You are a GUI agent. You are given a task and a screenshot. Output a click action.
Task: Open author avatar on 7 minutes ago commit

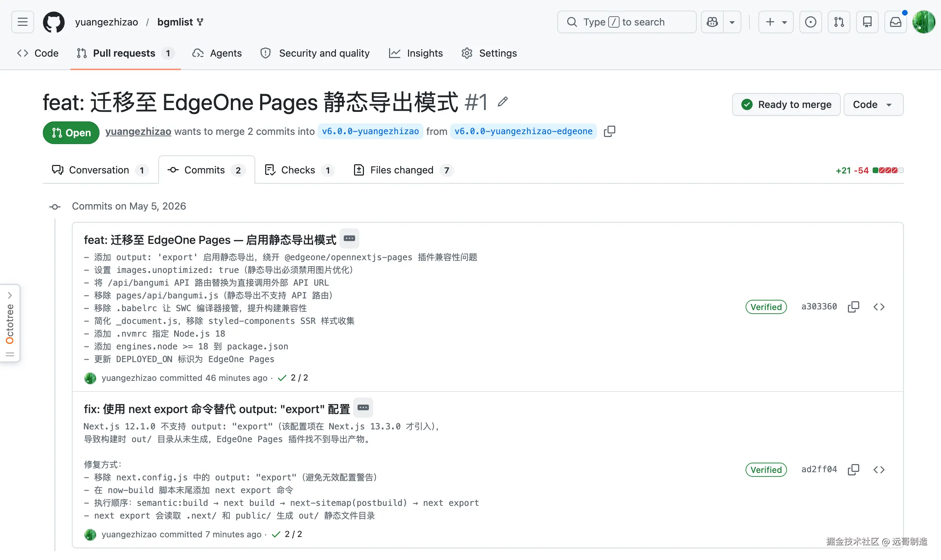pos(90,535)
